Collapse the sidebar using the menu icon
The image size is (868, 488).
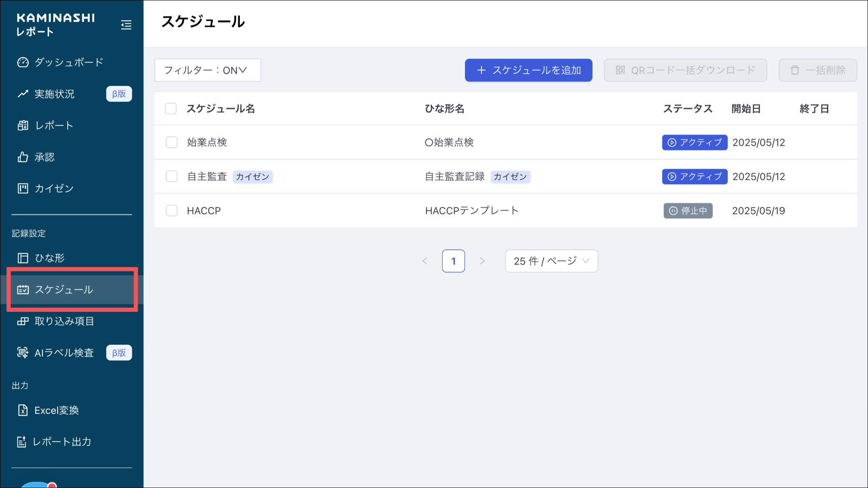tap(126, 25)
